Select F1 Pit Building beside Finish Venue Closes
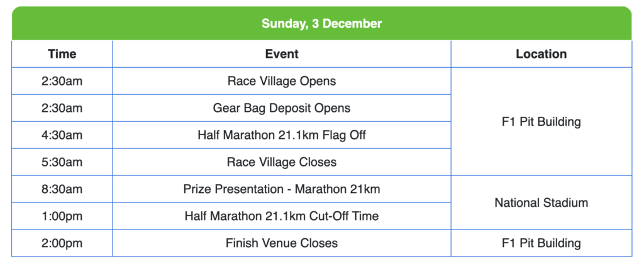The width and height of the screenshot is (644, 264). coord(541,243)
